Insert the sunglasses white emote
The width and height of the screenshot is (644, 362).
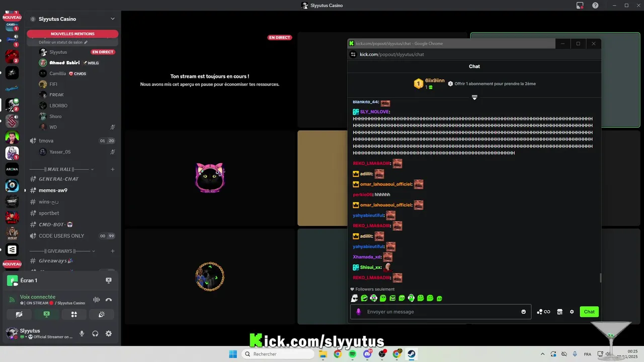click(x=354, y=298)
